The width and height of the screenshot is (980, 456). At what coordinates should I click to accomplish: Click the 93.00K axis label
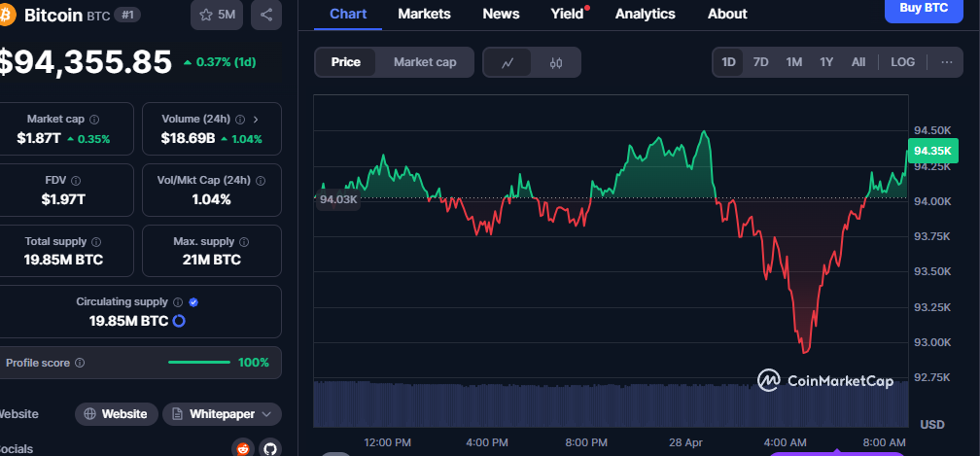[x=931, y=342]
